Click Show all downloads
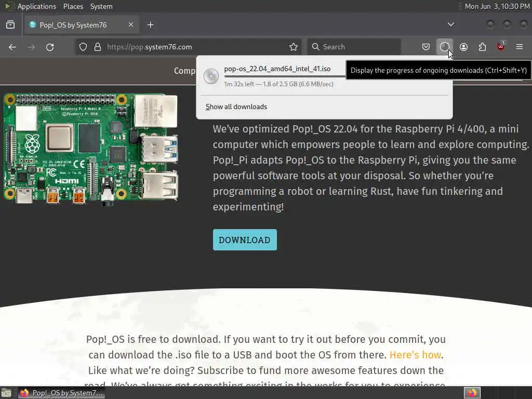Viewport: 532px width, 399px height. [x=236, y=107]
